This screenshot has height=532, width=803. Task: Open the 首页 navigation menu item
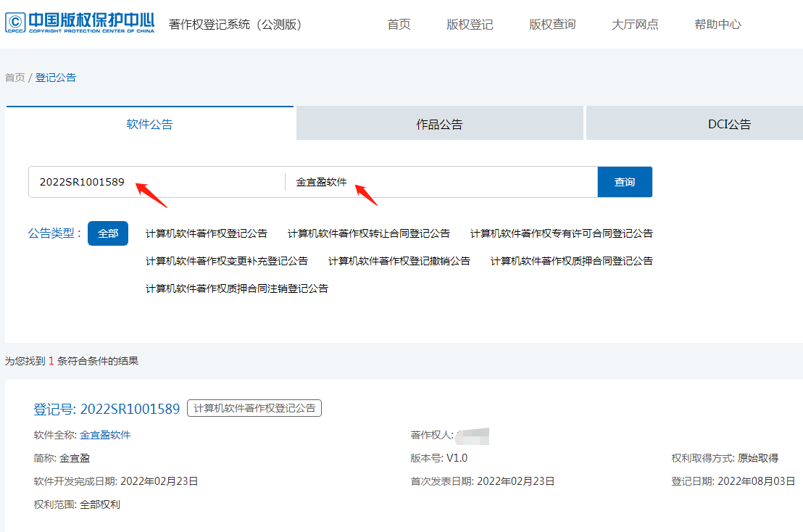click(399, 24)
